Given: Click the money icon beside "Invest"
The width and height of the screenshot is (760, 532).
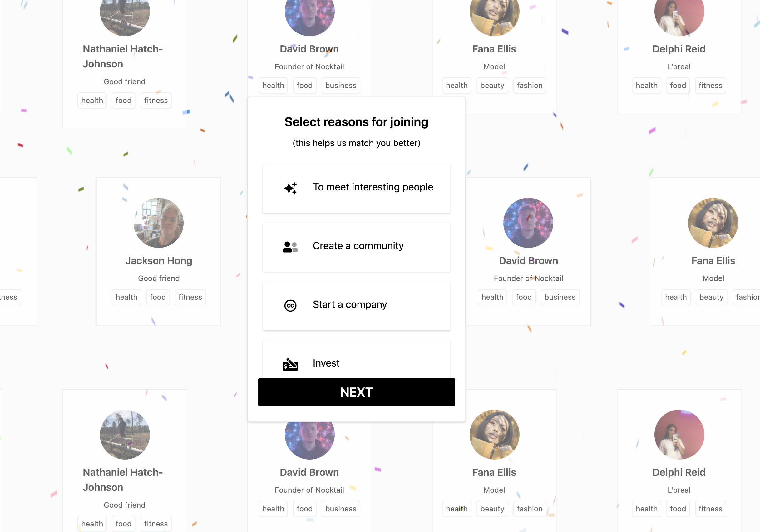Looking at the screenshot, I should [290, 364].
